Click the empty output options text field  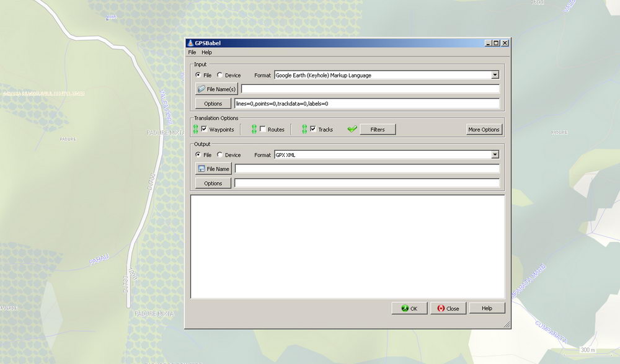(x=367, y=183)
